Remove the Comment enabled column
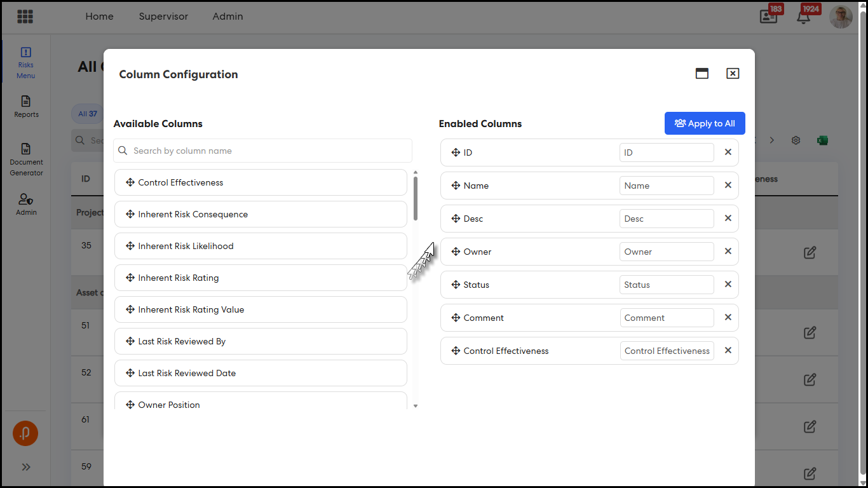Screen dimensions: 868x488 [728, 317]
